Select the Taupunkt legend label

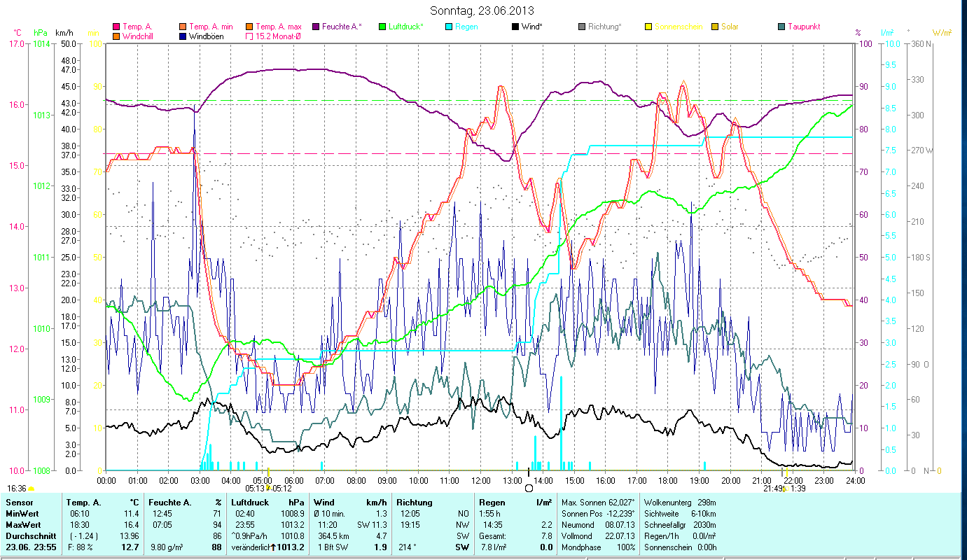coord(803,27)
